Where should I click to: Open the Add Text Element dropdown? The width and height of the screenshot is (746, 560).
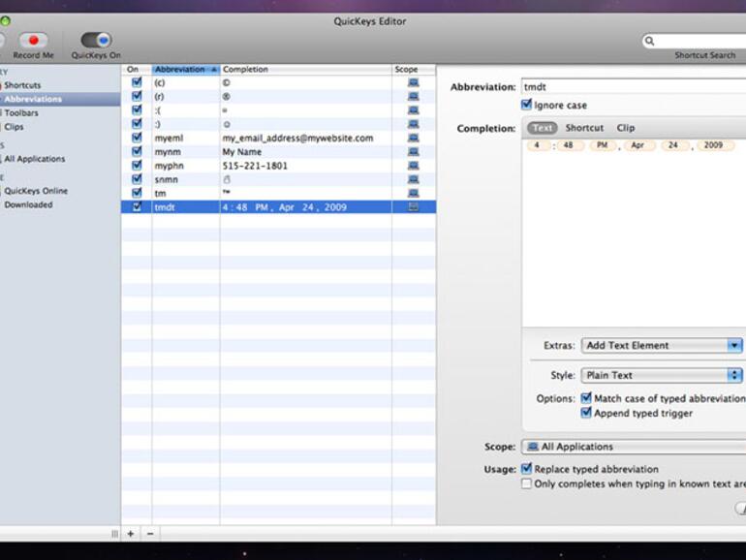tap(662, 346)
